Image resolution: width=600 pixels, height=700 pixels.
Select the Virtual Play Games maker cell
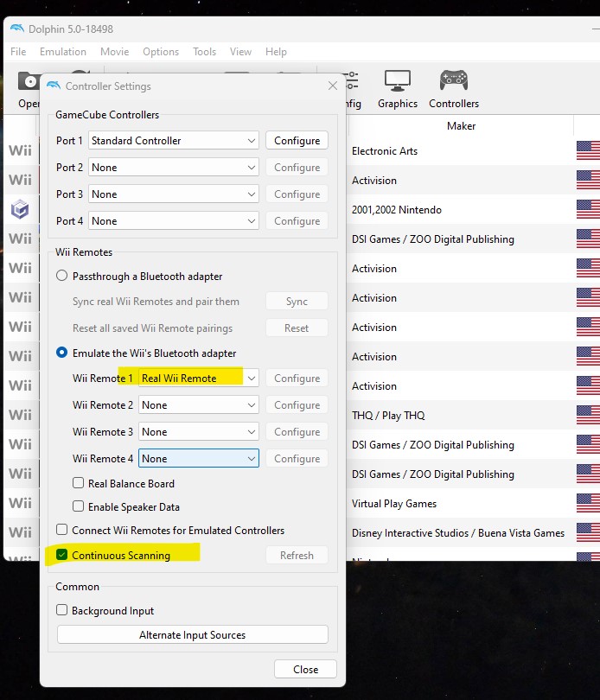393,504
